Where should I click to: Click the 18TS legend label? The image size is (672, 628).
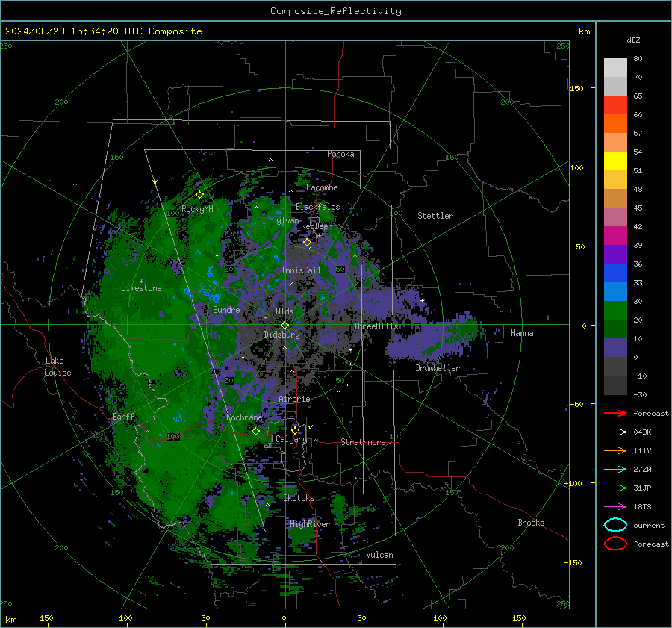point(642,507)
